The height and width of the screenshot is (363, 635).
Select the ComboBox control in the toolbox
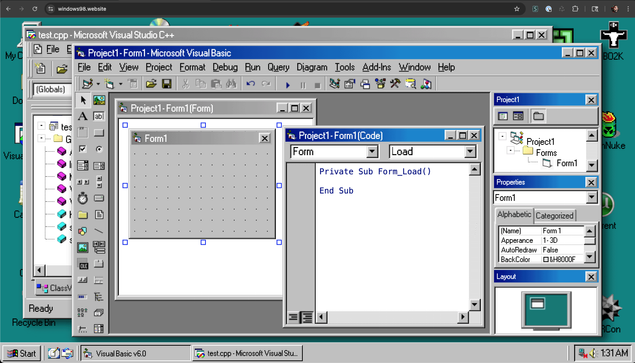pyautogui.click(x=83, y=166)
